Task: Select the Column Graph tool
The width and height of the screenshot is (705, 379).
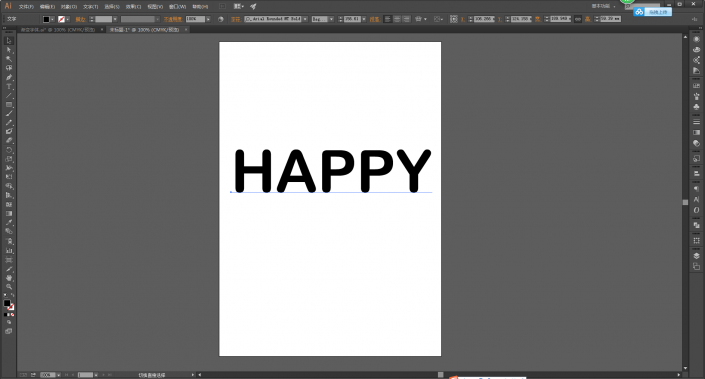Action: tap(9, 250)
